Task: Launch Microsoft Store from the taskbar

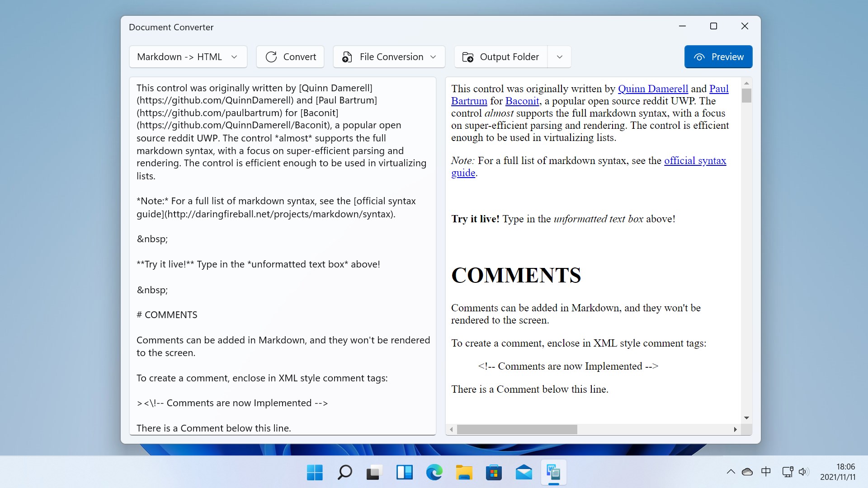Action: [494, 473]
